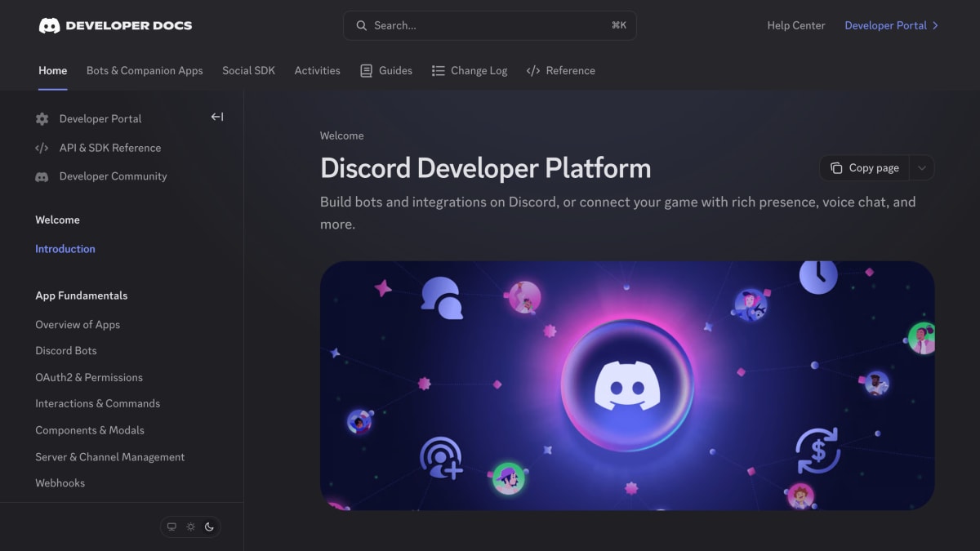
Task: Open the Copy page dropdown arrow
Action: click(x=921, y=168)
